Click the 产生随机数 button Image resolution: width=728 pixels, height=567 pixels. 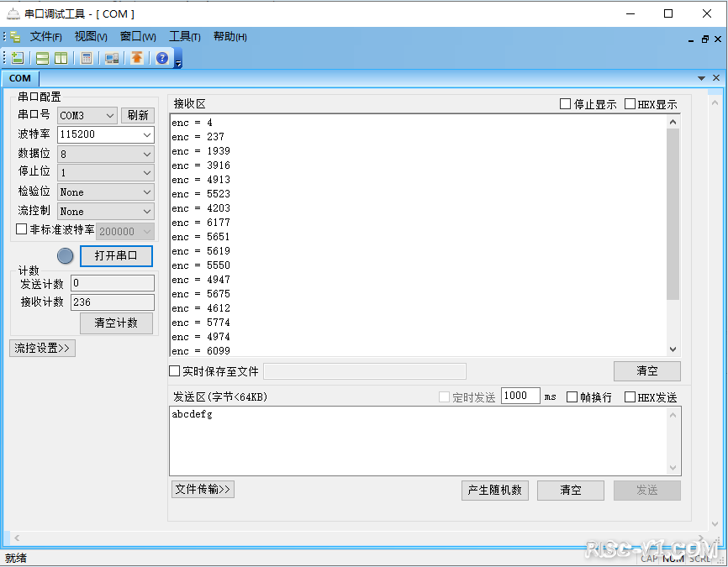494,490
